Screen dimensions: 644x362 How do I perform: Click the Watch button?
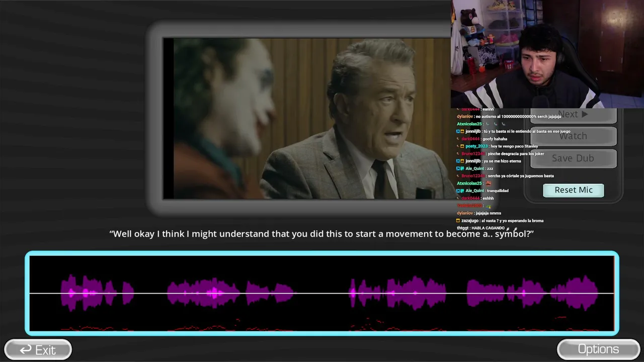point(573,136)
